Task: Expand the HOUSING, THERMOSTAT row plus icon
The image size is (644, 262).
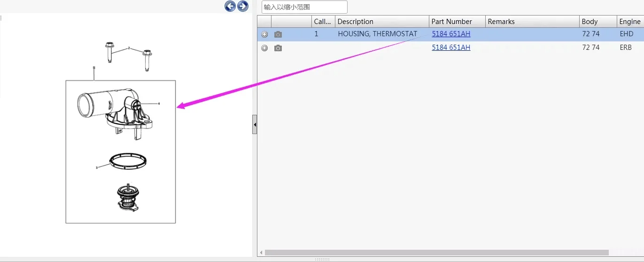Action: (x=264, y=34)
